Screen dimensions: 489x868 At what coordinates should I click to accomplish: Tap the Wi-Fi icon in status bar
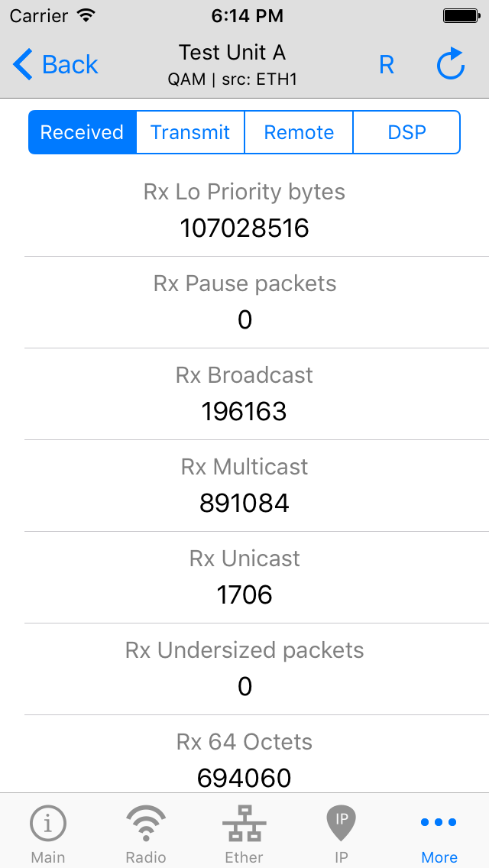pos(82,15)
